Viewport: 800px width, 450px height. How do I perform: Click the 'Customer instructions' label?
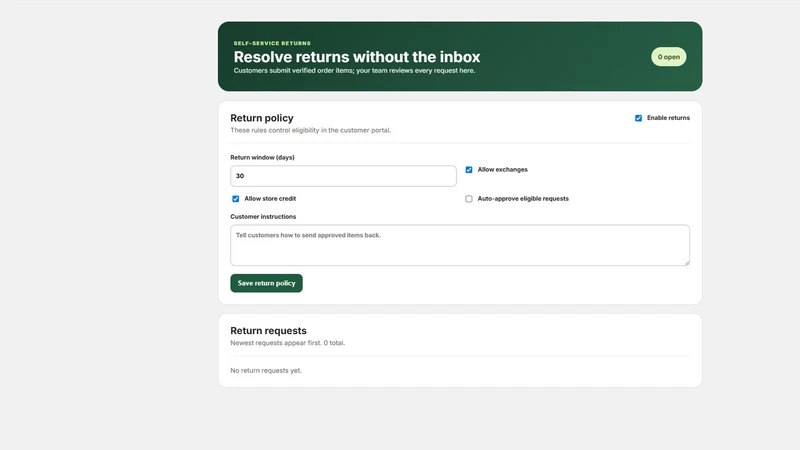263,217
